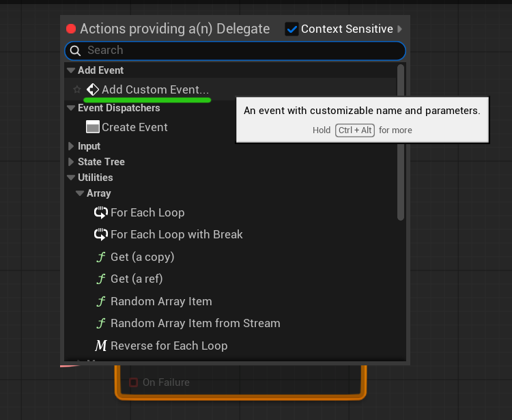512x420 pixels.
Task: Click the function icon next to Get (a copy)
Action: pos(101,257)
